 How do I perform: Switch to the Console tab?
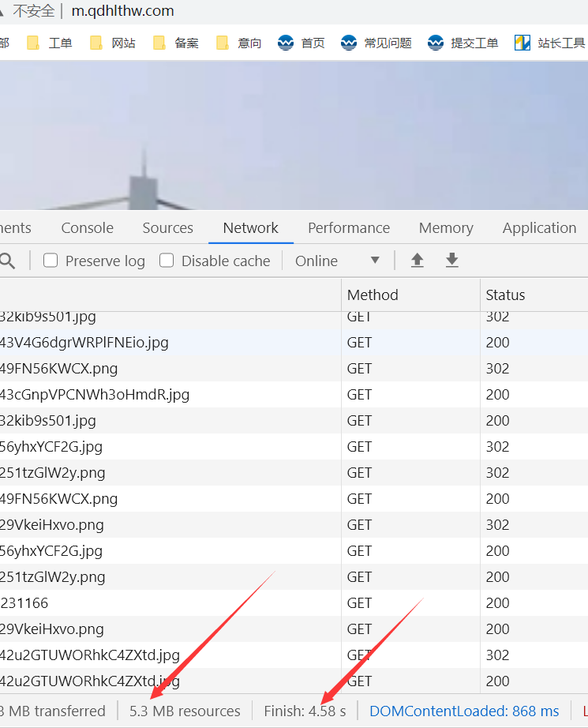[x=87, y=227]
